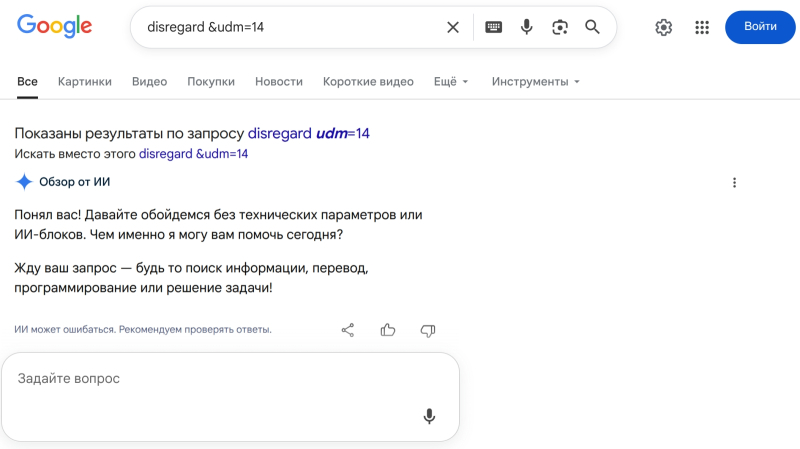The width and height of the screenshot is (800, 449).
Task: Open the corrected query link disregard udm=14
Action: (x=309, y=133)
